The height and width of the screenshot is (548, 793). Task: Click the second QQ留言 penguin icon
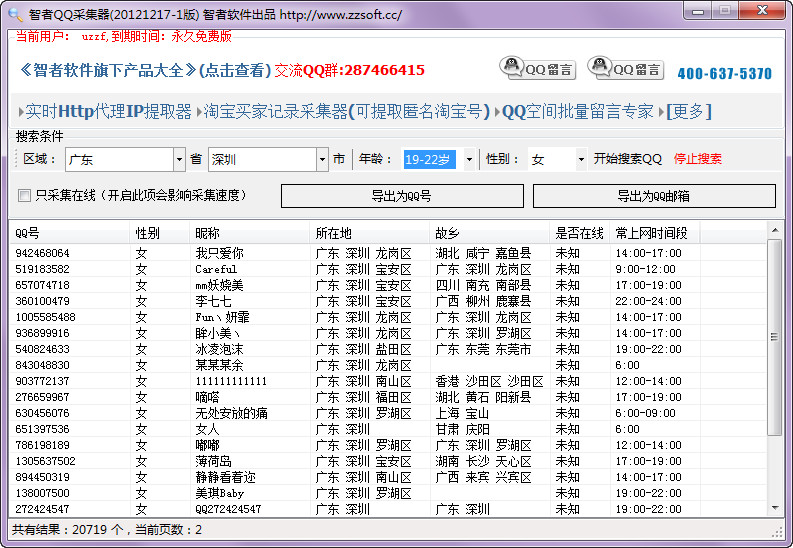(x=626, y=68)
